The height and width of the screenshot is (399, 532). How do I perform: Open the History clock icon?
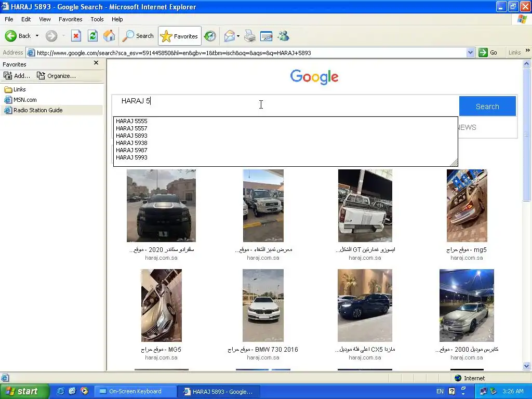(x=210, y=36)
